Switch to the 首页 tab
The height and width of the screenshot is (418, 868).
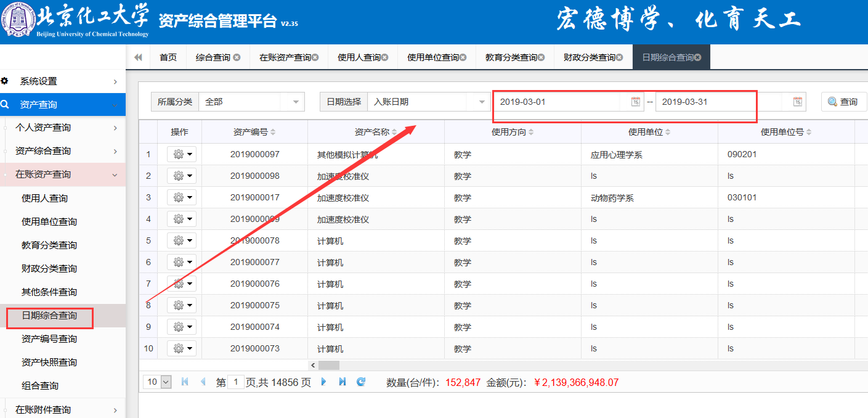(x=168, y=57)
